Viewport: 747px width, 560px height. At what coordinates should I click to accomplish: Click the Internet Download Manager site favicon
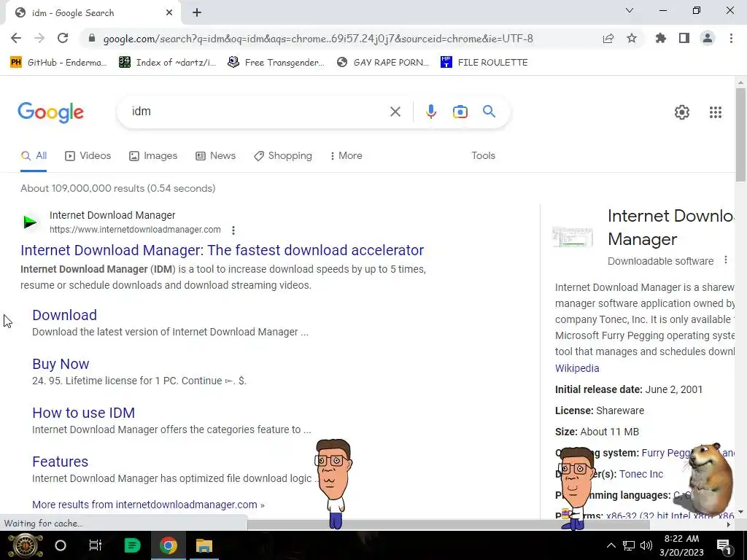coord(30,222)
